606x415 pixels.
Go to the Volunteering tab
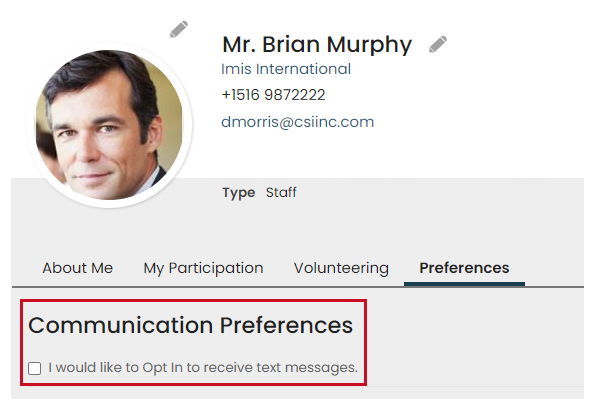341,268
